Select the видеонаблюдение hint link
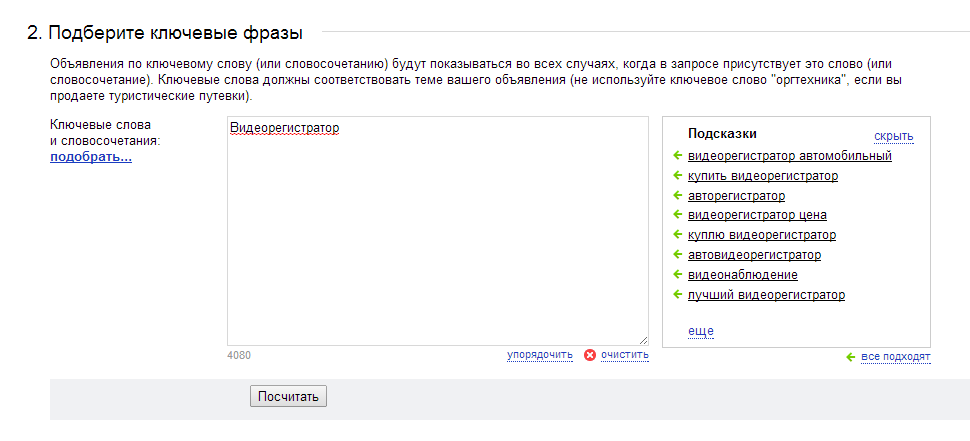Viewport: 970px width, 441px height. [742, 275]
